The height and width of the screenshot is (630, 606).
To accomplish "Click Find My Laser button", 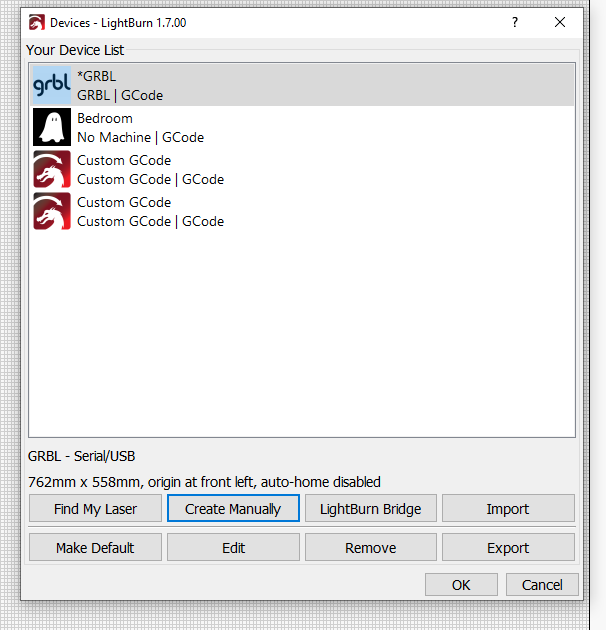I will tap(95, 509).
